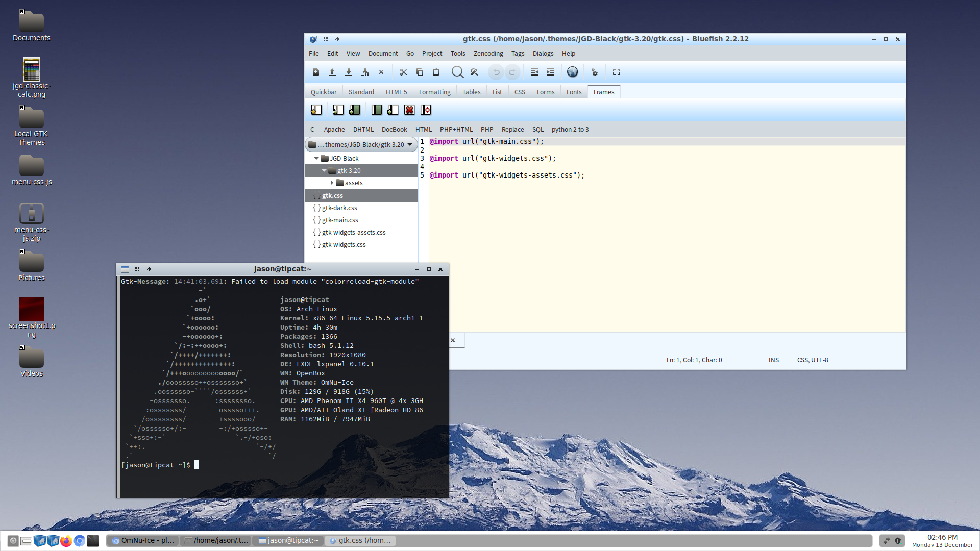This screenshot has width=980, height=551.
Task: Open the Tools menu
Action: 458,54
